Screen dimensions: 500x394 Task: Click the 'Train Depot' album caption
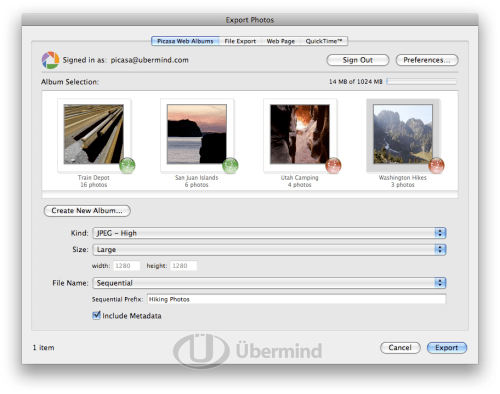coord(94,178)
